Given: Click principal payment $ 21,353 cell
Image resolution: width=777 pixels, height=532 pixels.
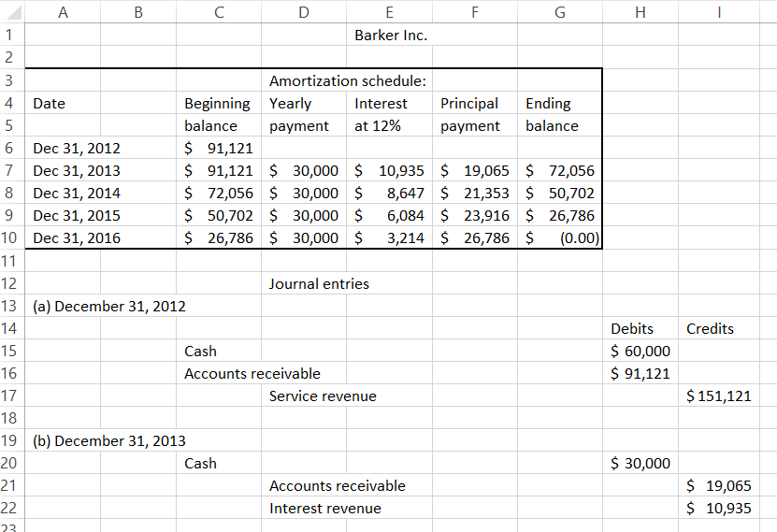Looking at the screenshot, I should (474, 194).
